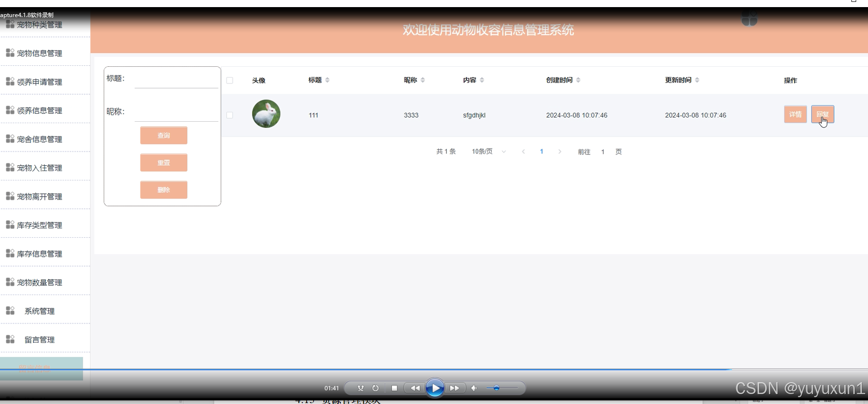Screen dimensions: 868x404
Task: Click the nickname cell '3333'
Action: pos(411,115)
